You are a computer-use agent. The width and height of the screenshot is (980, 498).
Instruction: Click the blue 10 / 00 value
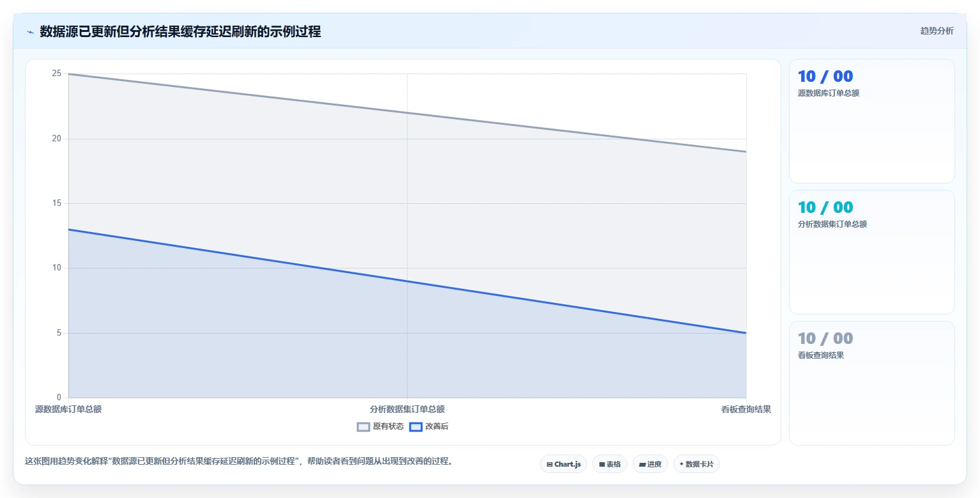(825, 76)
